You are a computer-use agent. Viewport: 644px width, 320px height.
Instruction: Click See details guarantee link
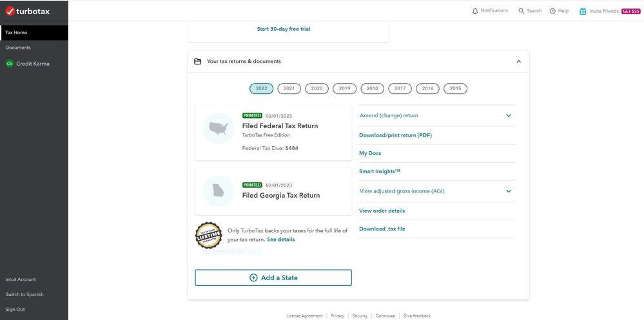pyautogui.click(x=281, y=240)
